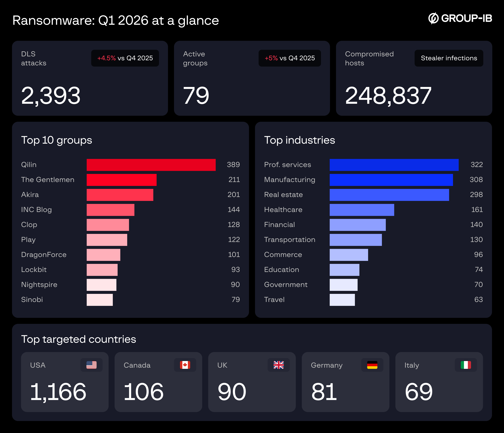Click the Akira value 201
Image resolution: width=504 pixels, height=433 pixels.
(234, 195)
